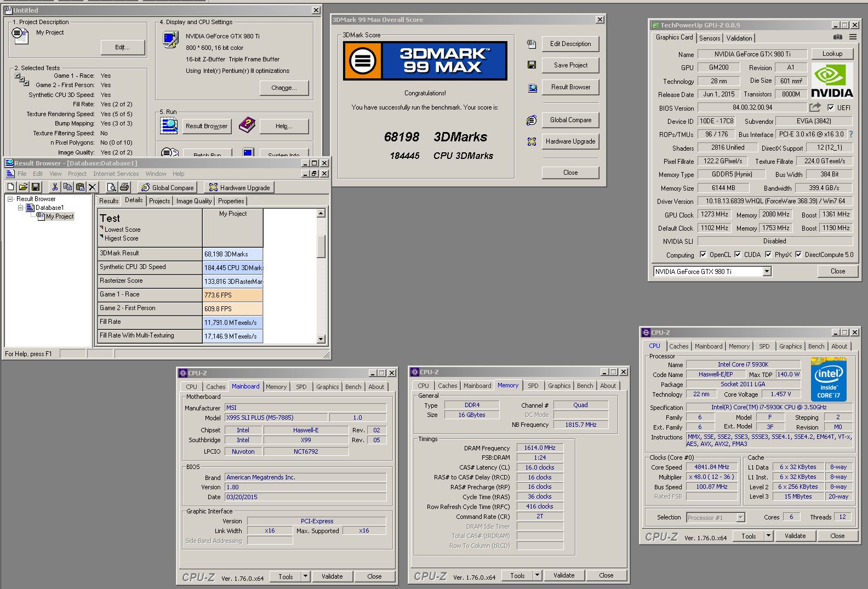Toggle CUDA checkbox in GPU-Z
The image size is (868, 589).
coord(738,254)
